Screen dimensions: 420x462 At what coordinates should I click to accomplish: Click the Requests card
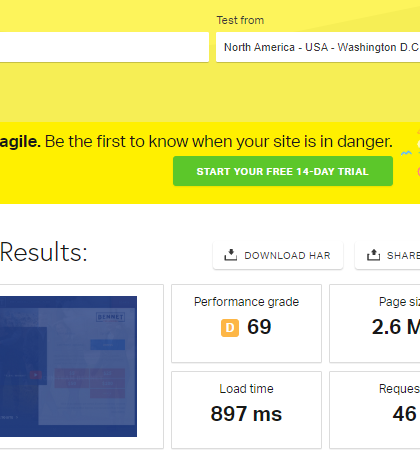pyautogui.click(x=375, y=410)
